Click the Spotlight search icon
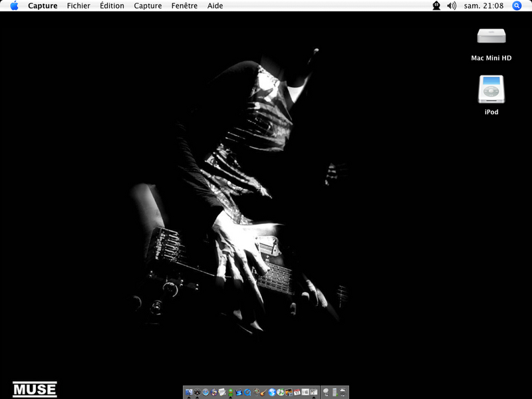 click(517, 5)
